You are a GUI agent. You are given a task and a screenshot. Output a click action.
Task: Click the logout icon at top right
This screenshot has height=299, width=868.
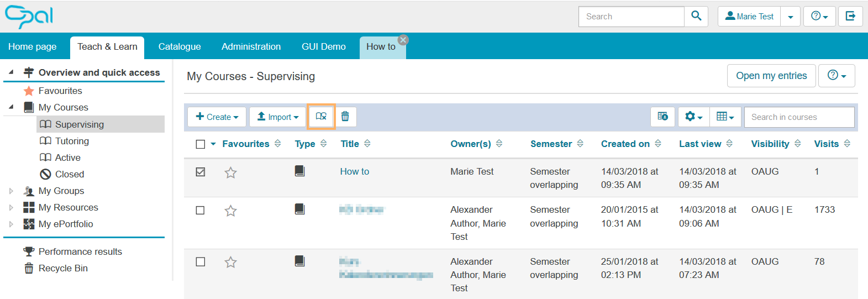[850, 17]
